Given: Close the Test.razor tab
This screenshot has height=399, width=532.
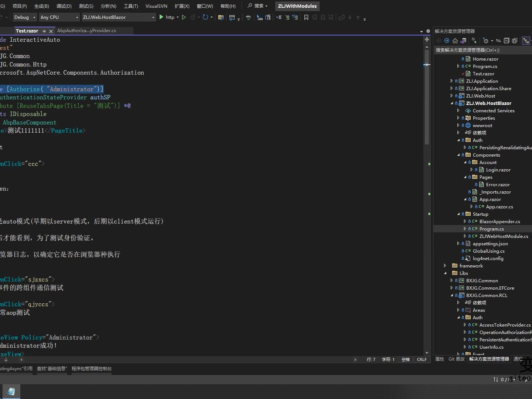Looking at the screenshot, I should pyautogui.click(x=51, y=31).
